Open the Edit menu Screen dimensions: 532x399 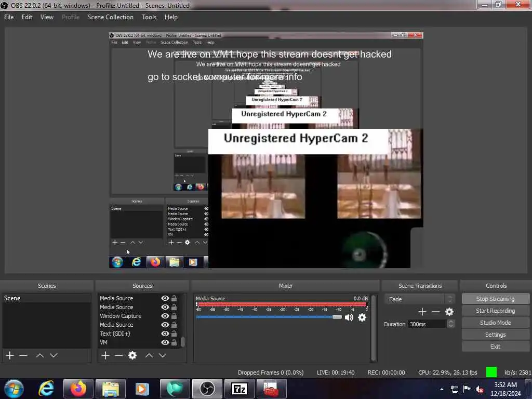pos(27,17)
